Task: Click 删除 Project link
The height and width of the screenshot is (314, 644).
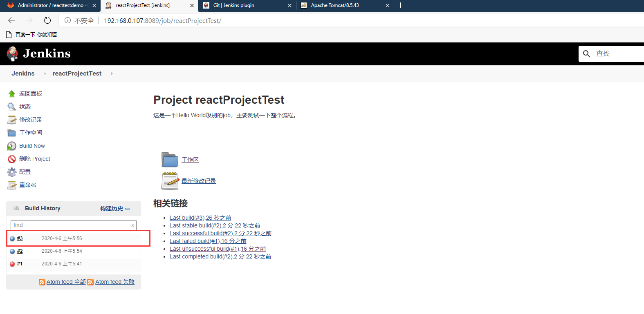Action: click(x=35, y=159)
